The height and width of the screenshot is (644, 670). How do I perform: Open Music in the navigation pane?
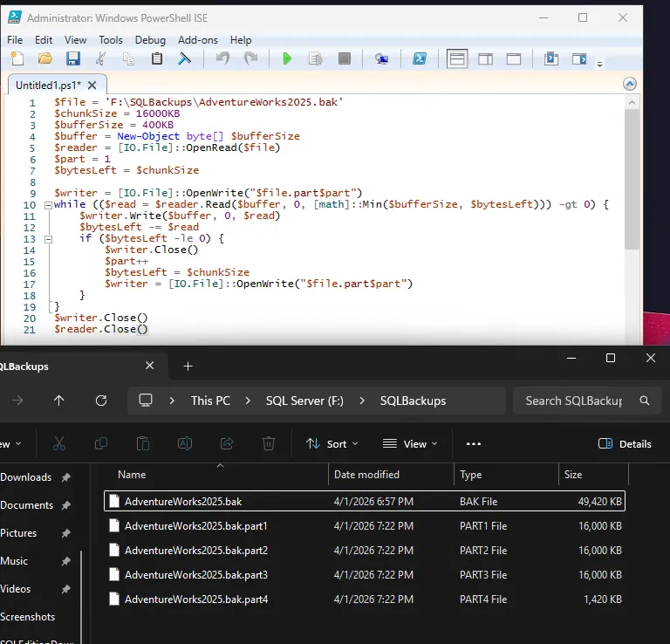(x=14, y=561)
